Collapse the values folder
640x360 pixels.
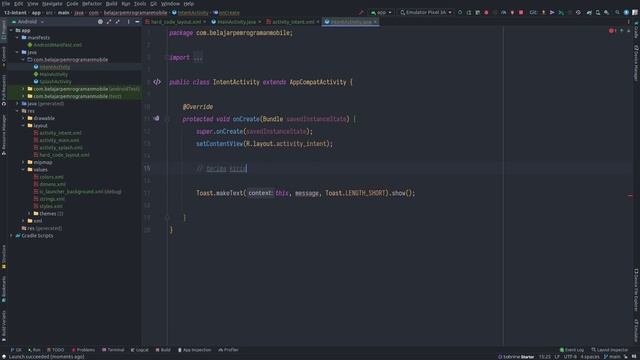point(23,170)
